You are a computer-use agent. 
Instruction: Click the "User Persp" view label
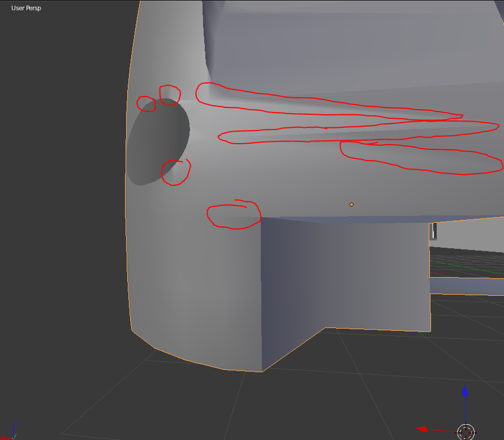tap(26, 8)
